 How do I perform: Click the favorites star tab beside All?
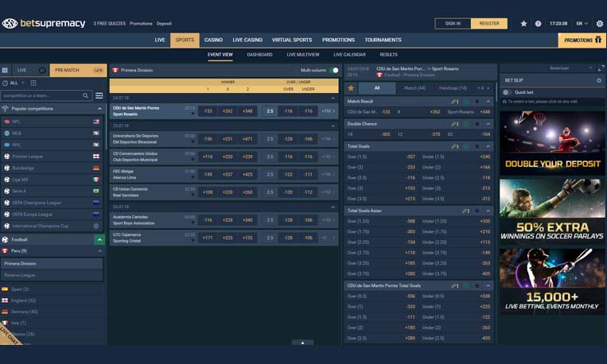coord(351,88)
